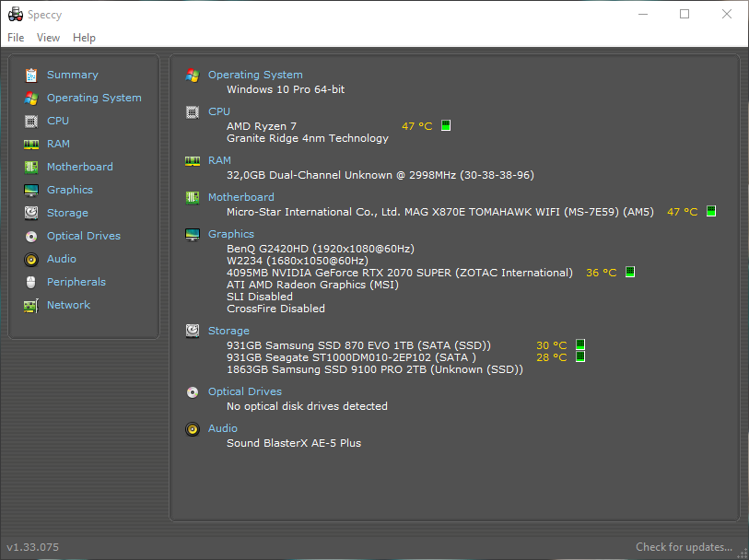This screenshot has width=749, height=560.
Task: Click the version number v1.33.075
Action: [x=32, y=547]
